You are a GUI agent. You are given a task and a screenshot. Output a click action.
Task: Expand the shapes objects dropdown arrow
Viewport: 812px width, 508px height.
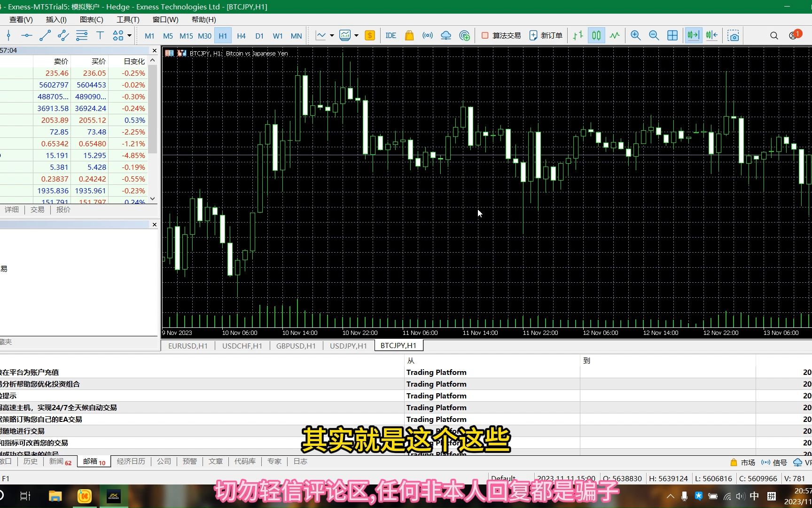point(130,35)
